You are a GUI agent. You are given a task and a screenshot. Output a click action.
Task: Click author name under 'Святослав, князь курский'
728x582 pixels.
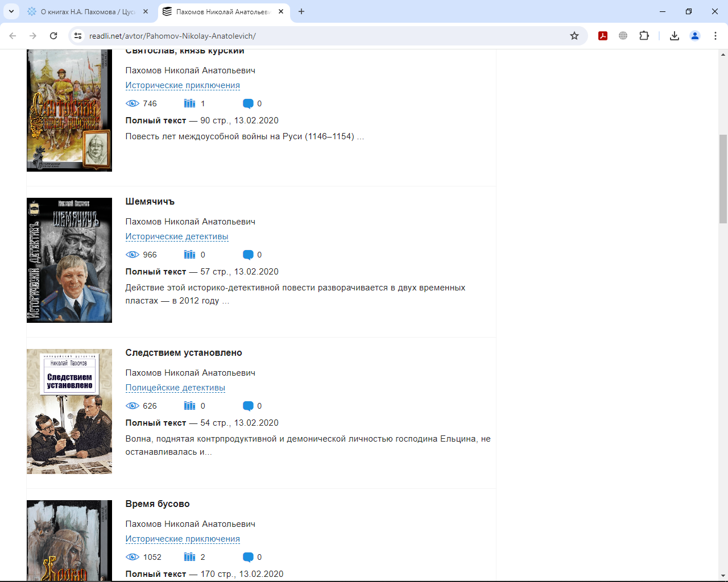pyautogui.click(x=190, y=70)
